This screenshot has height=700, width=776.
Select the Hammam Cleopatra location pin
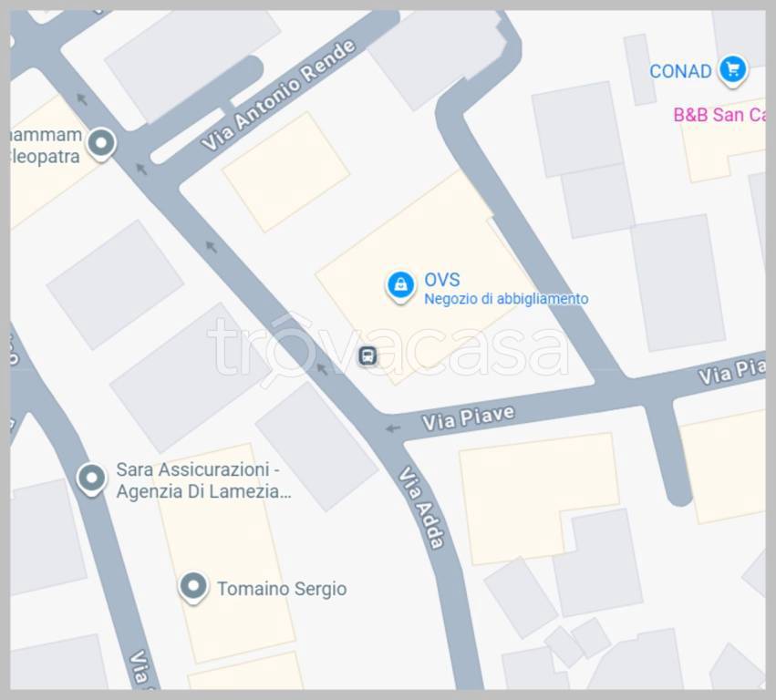(101, 144)
